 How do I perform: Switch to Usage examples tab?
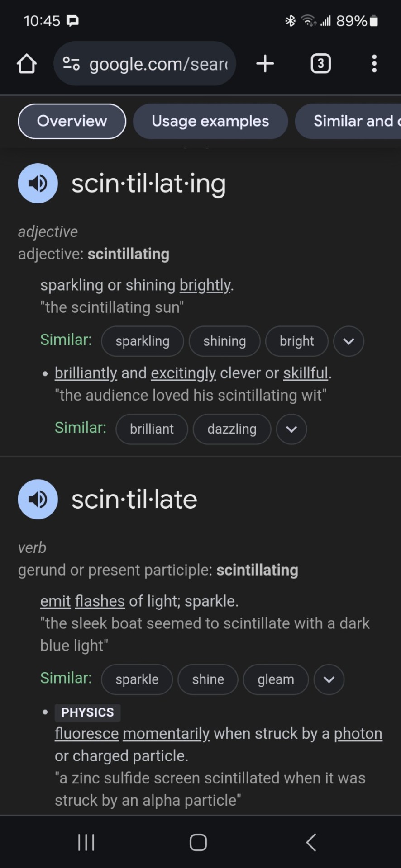pyautogui.click(x=210, y=121)
